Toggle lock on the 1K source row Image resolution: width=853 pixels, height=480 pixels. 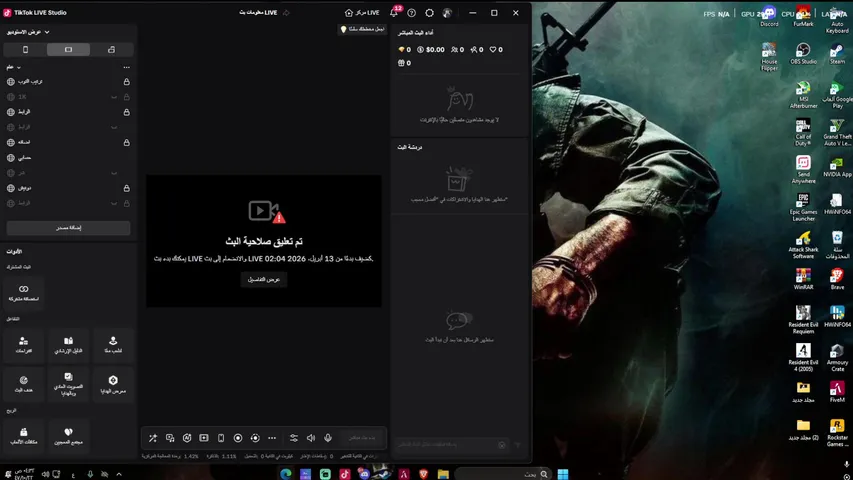click(x=126, y=97)
